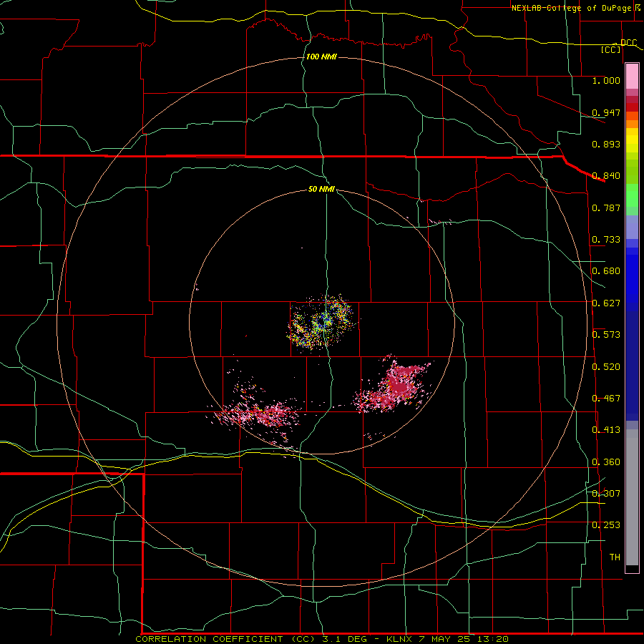Image resolution: width=644 pixels, height=644 pixels.
Task: Click the TH threshold label
Action: pos(615,557)
